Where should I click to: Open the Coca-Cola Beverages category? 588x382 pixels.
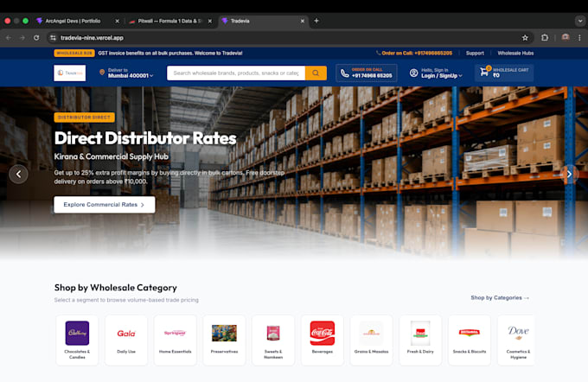tap(323, 340)
